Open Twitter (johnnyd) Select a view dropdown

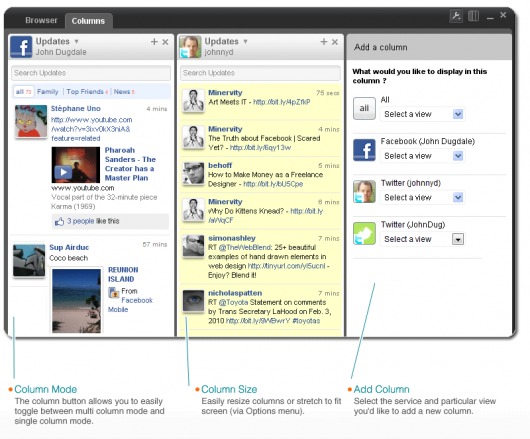[x=423, y=197]
